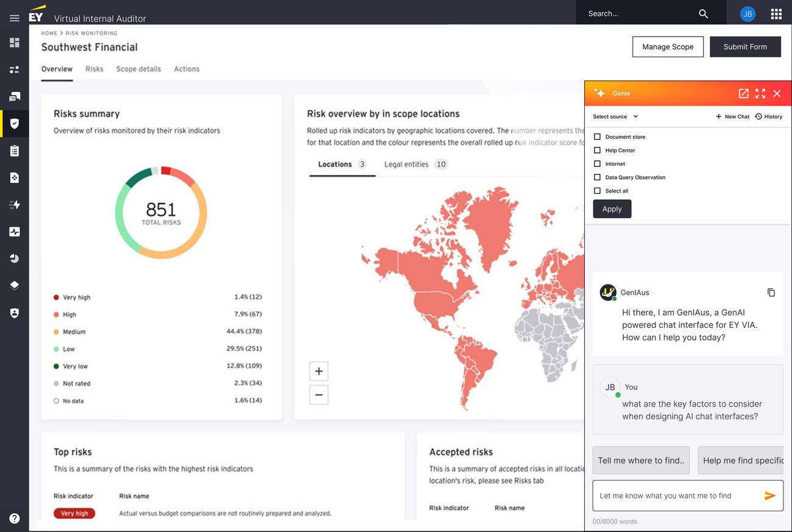Image resolution: width=792 pixels, height=532 pixels.
Task: Zoom in on the world map
Action: coord(319,371)
